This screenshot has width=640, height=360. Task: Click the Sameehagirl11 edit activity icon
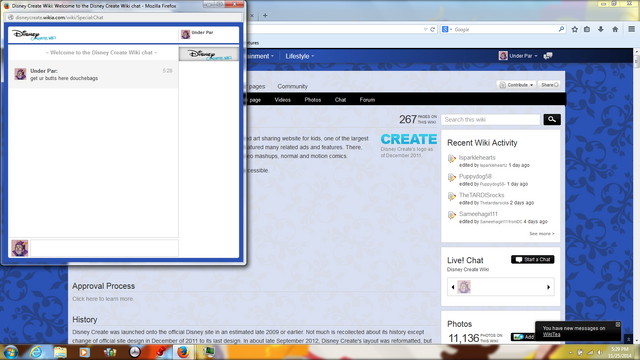pos(451,216)
